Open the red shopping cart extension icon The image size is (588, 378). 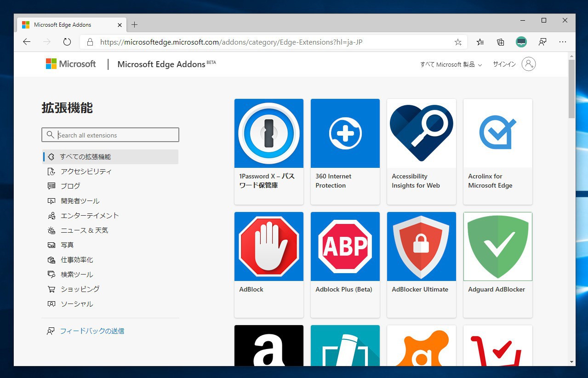498,345
